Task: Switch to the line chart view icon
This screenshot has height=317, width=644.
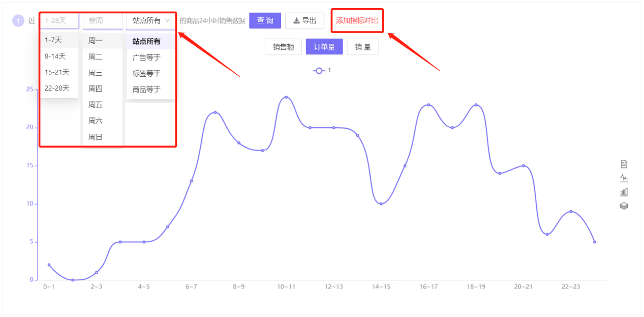Action: [624, 178]
